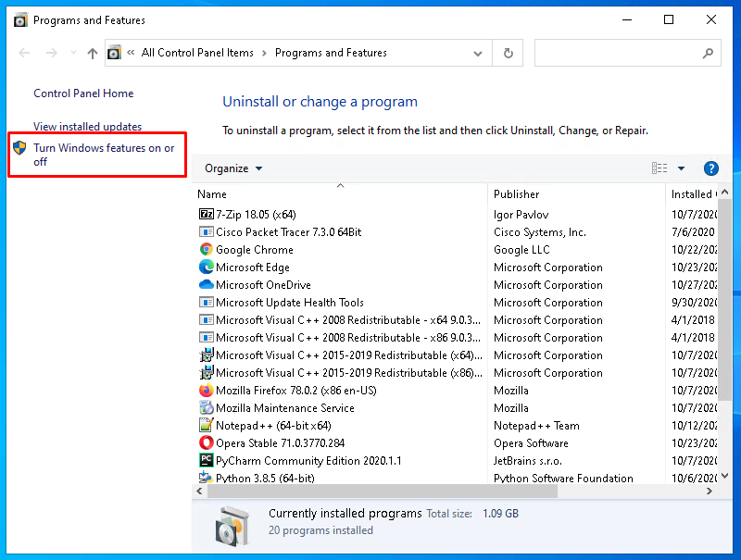Viewport: 741px width, 560px height.
Task: Click the refresh button next to address bar
Action: pyautogui.click(x=508, y=53)
